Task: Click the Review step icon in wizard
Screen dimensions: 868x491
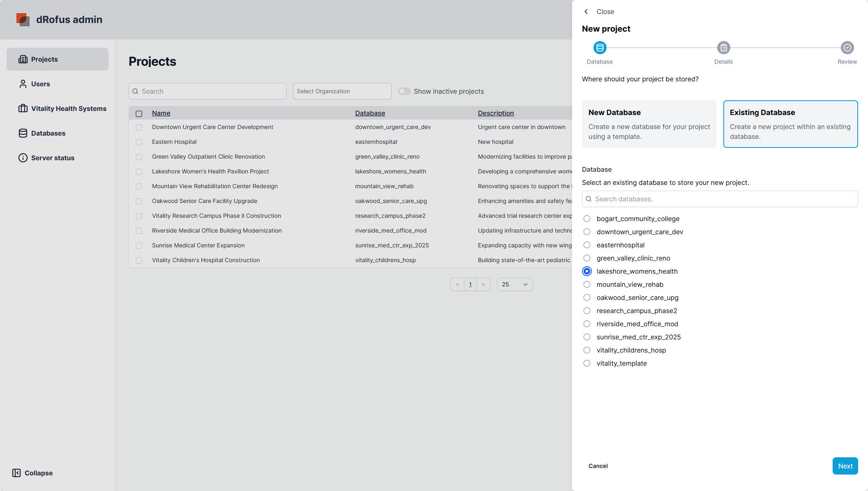Action: coord(847,48)
